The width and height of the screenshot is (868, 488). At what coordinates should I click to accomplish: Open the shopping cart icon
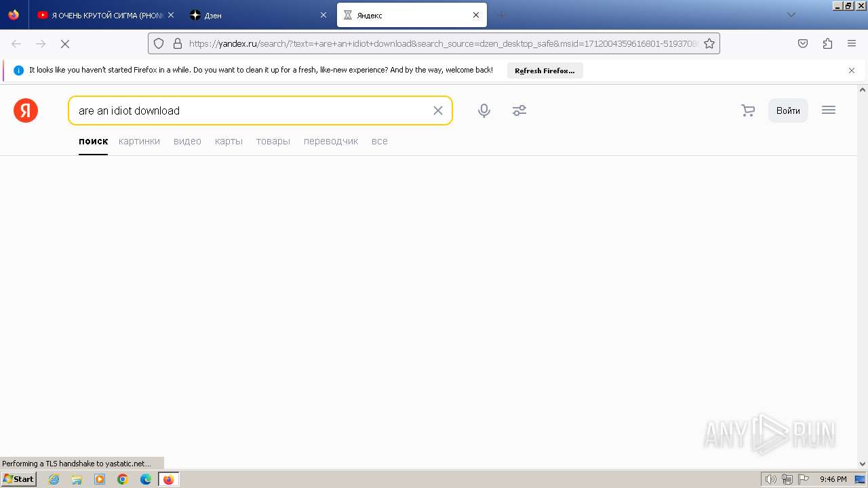(x=748, y=110)
